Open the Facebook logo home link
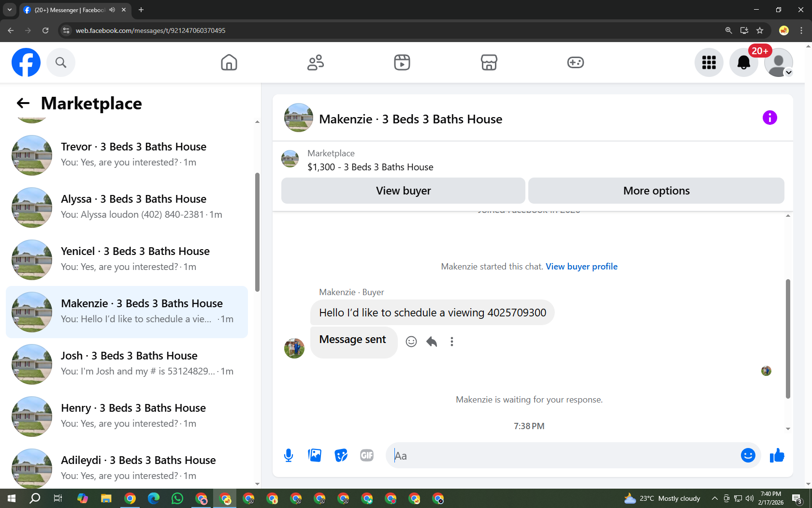The width and height of the screenshot is (812, 508). (26, 62)
